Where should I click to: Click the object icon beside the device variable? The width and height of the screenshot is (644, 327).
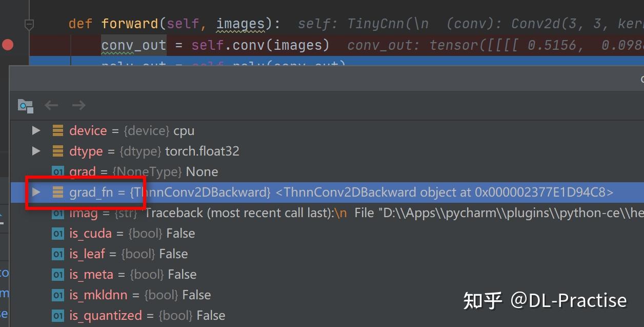pos(57,130)
